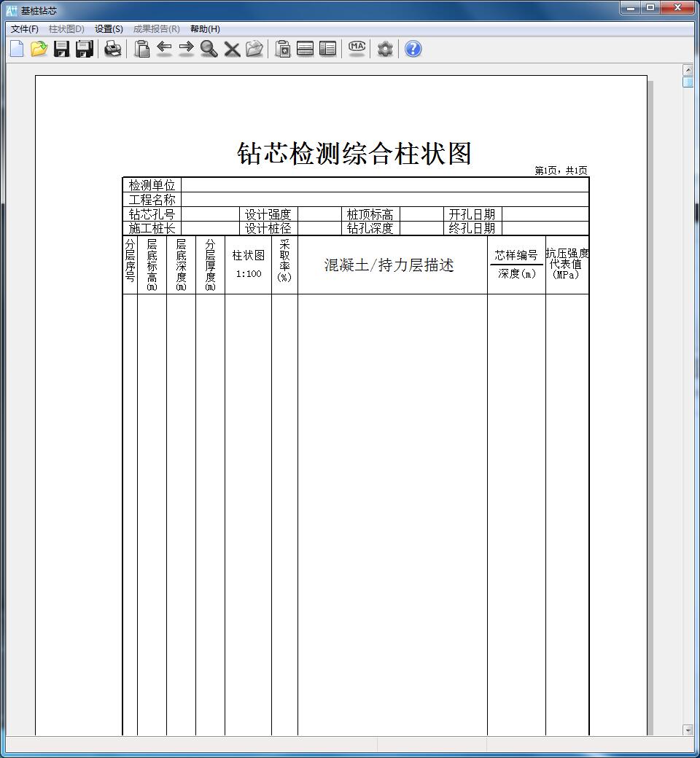Click the 芯样编号 header label
700x758 pixels.
516,255
